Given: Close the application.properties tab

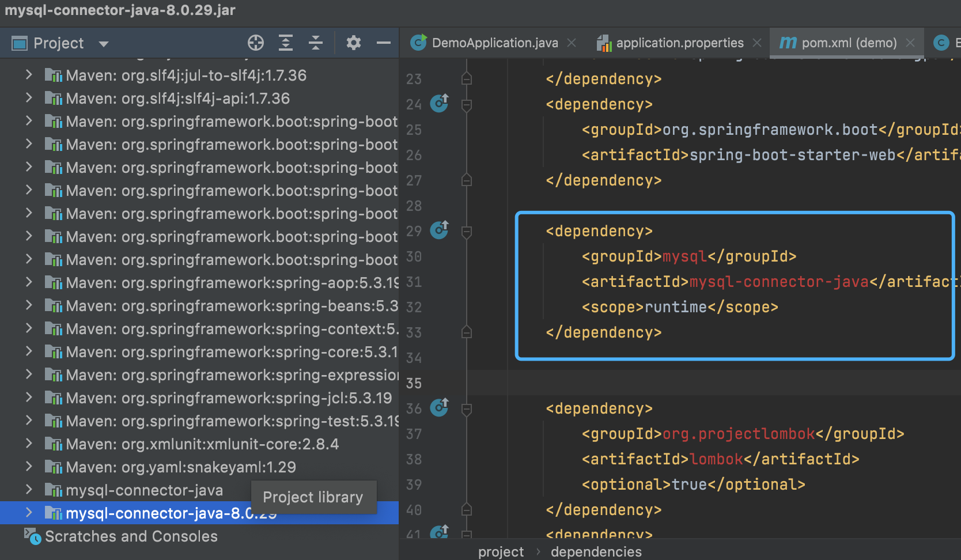Looking at the screenshot, I should coord(757,43).
